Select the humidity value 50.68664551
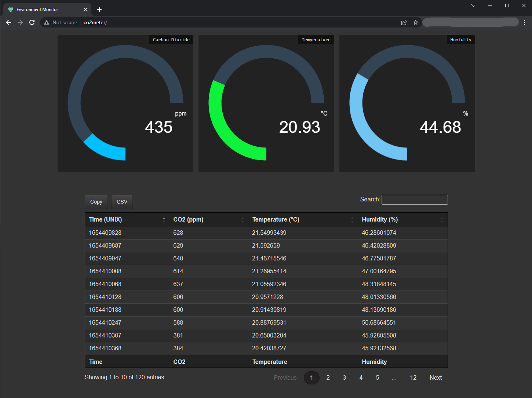The height and width of the screenshot is (398, 532). pos(379,322)
